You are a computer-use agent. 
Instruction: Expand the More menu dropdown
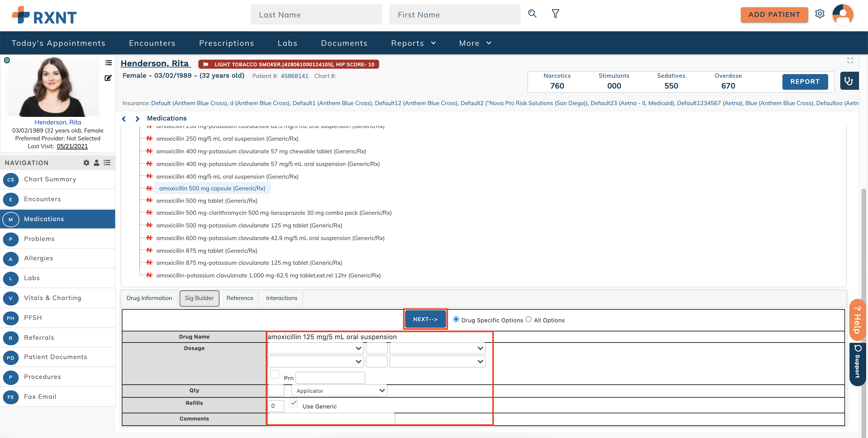476,43
